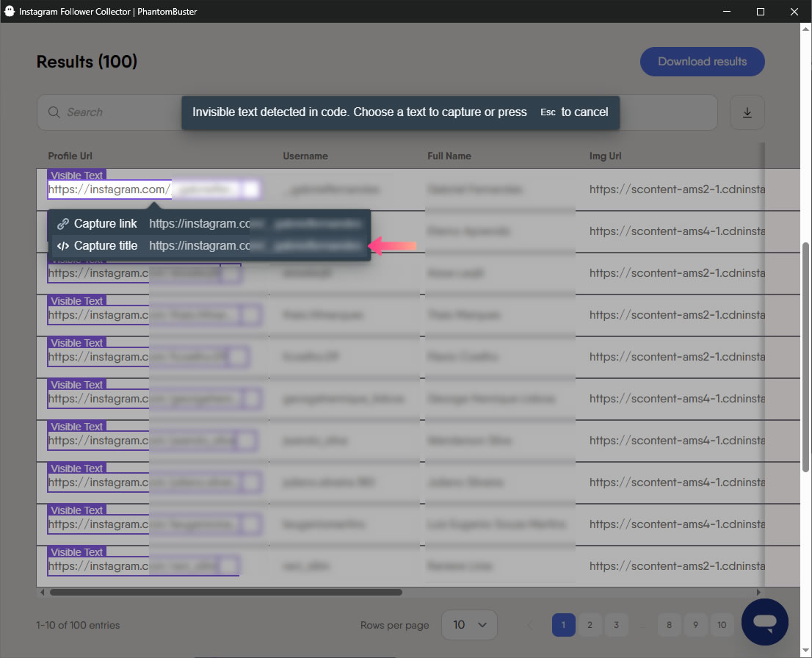Click the Profile Url column header
Viewport: 812px width, 658px height.
(x=70, y=156)
